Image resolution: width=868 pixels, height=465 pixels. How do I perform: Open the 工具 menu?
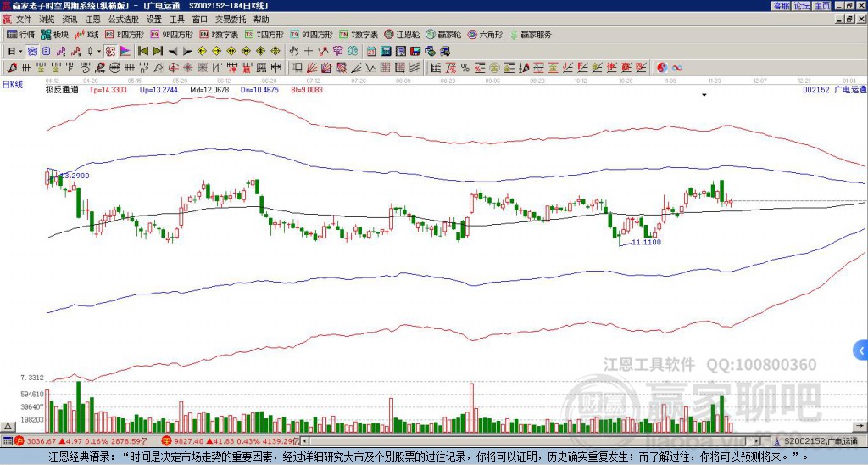(x=176, y=20)
